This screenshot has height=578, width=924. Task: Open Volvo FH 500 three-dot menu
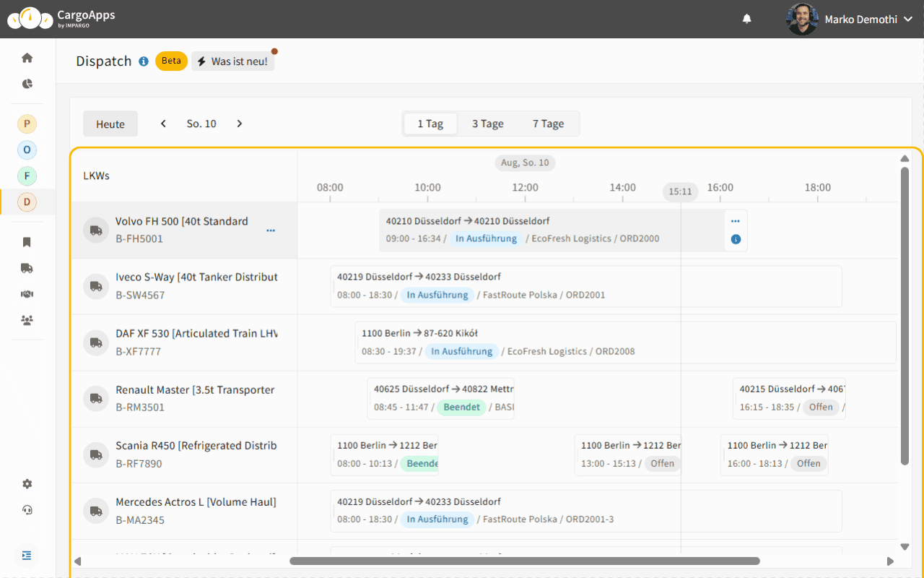click(x=271, y=230)
